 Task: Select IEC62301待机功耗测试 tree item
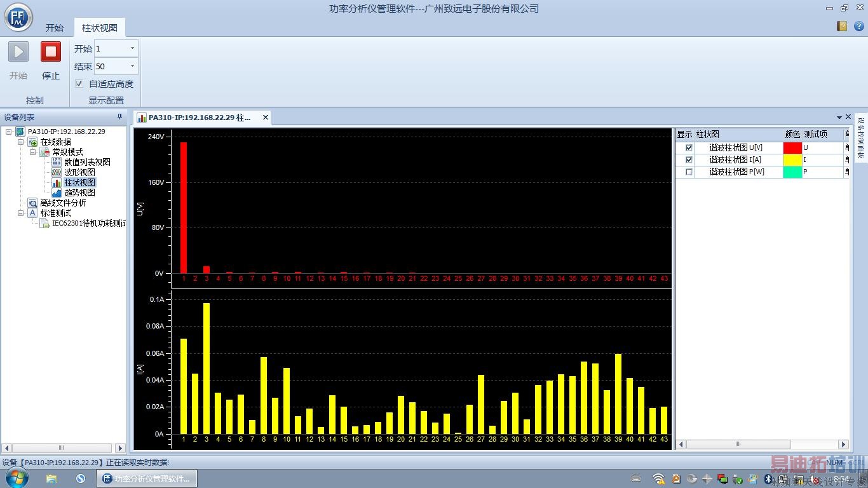click(89, 223)
